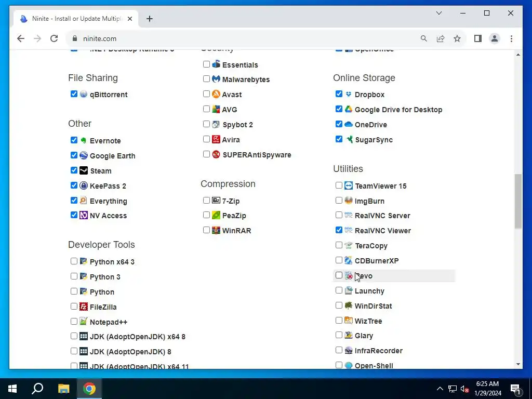
Task: Tick the Revo checkbox
Action: 339,275
